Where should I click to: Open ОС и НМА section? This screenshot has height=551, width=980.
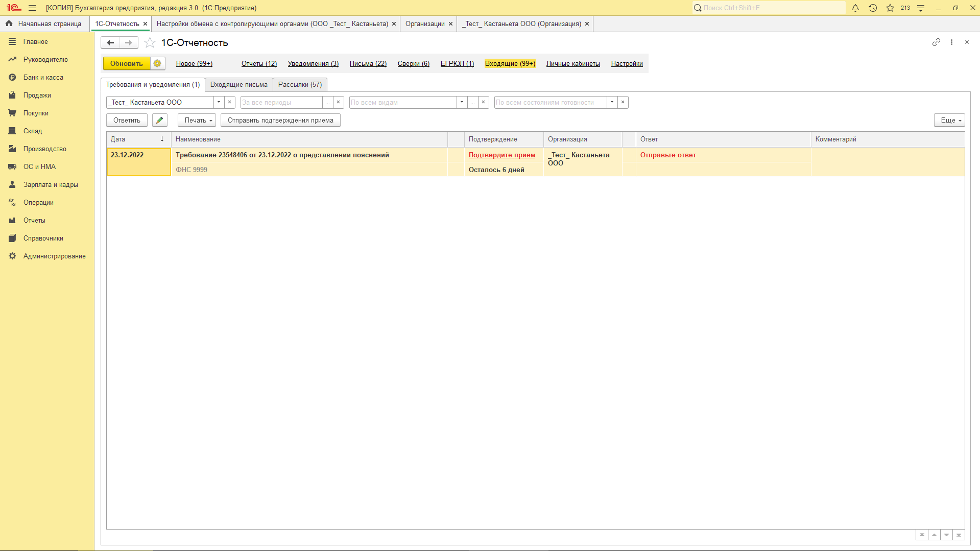tap(39, 166)
